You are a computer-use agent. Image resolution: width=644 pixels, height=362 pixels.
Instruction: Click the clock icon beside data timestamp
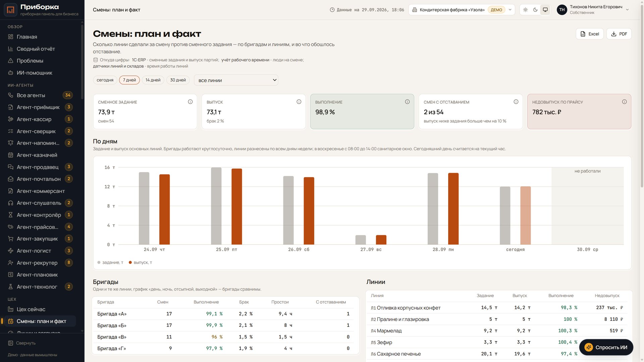point(332,10)
